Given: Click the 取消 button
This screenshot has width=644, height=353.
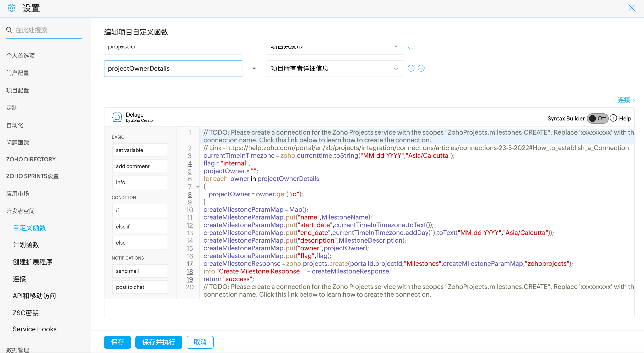Looking at the screenshot, I should 200,342.
